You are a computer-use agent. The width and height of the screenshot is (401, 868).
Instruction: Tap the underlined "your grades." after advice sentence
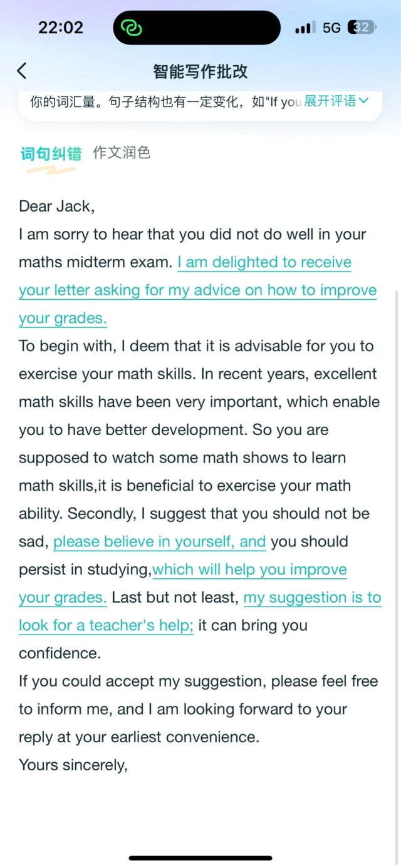(63, 318)
